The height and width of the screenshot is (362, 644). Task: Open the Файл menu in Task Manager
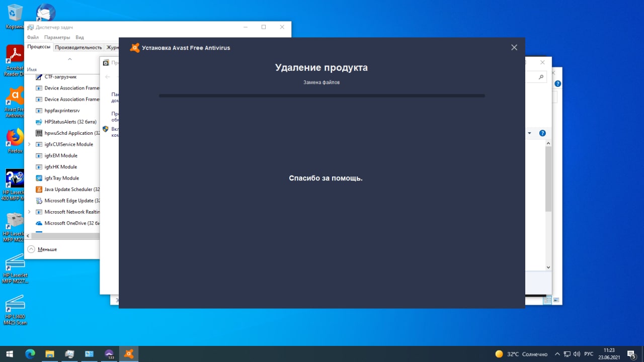tap(33, 37)
